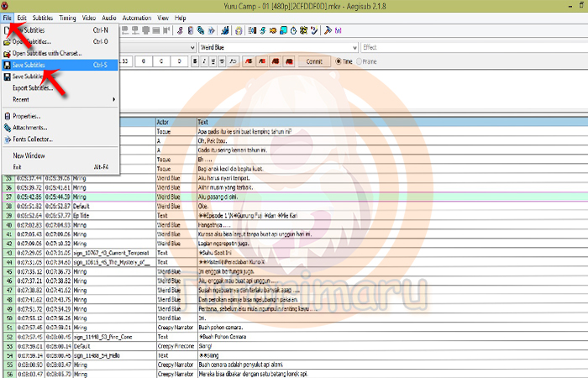Choose Open Subtitles... menu entry
The image size is (588, 378).
60,42
